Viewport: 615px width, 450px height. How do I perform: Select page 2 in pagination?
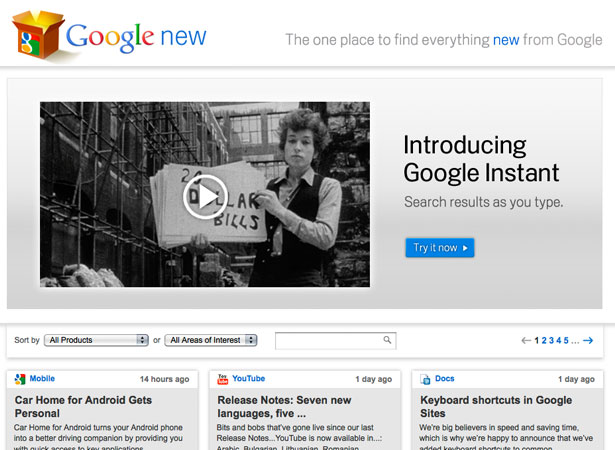click(544, 341)
